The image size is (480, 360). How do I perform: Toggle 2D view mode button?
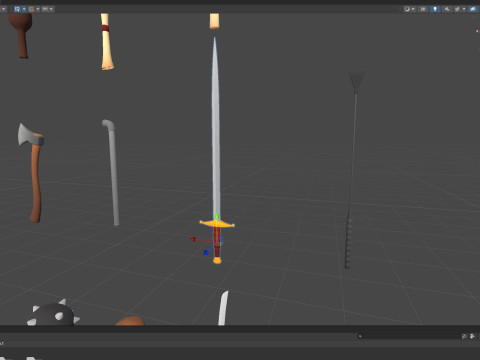pos(423,9)
